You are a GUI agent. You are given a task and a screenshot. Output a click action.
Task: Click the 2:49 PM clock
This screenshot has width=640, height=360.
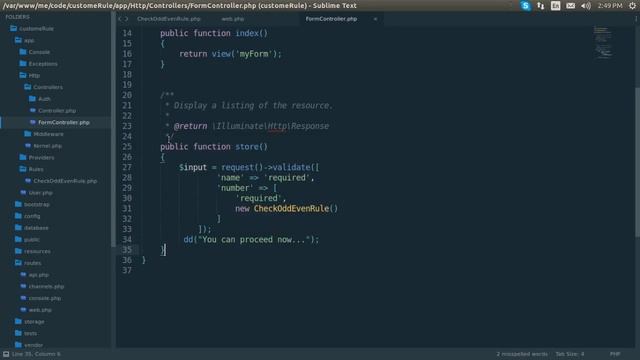(610, 6)
